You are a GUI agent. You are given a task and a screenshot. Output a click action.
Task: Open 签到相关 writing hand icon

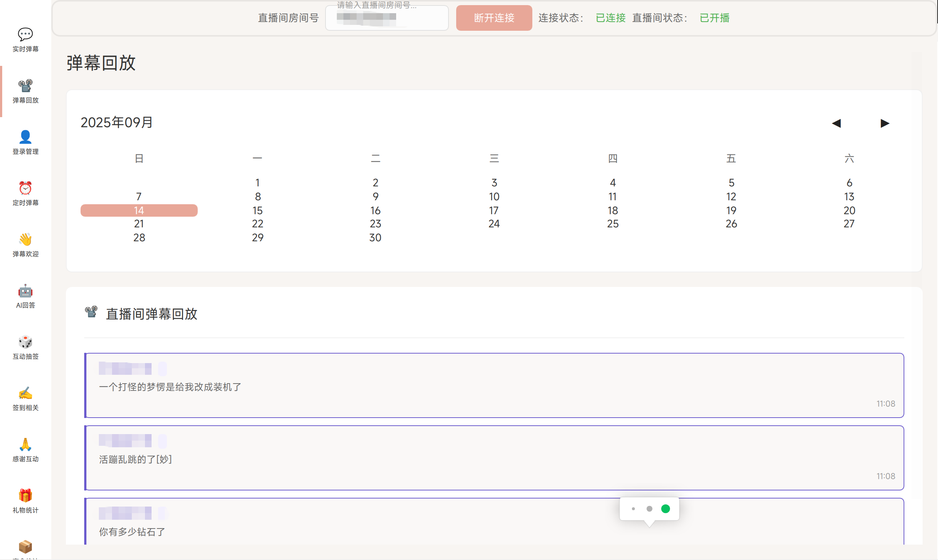click(x=25, y=393)
